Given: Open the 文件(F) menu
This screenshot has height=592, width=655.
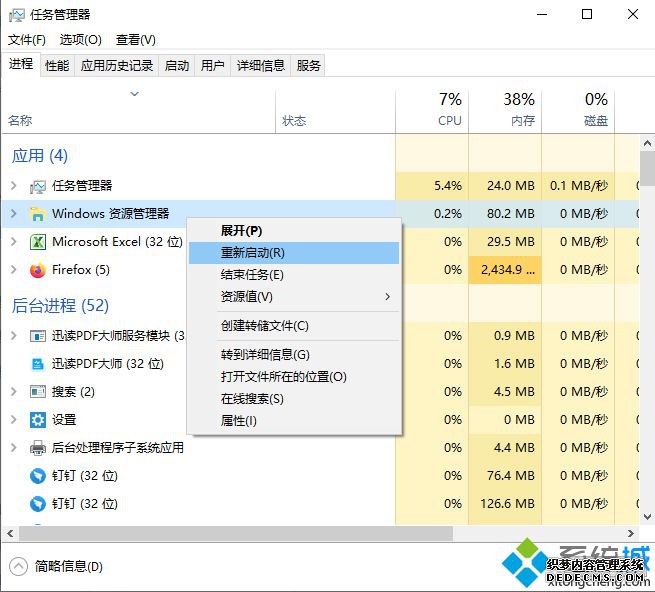Looking at the screenshot, I should 27,40.
